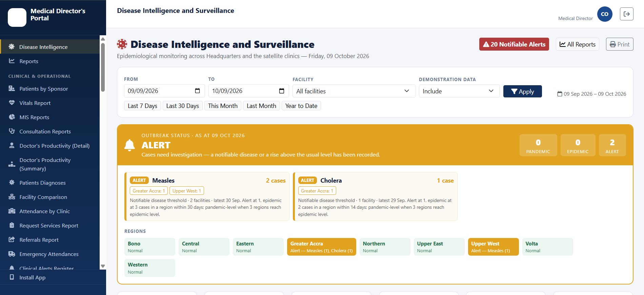
Task: Open the CO user avatar
Action: 605,14
